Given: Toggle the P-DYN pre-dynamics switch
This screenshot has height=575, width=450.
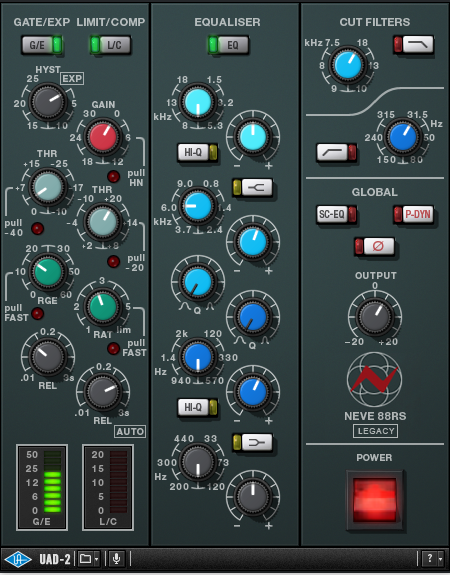Looking at the screenshot, I should pyautogui.click(x=413, y=214).
